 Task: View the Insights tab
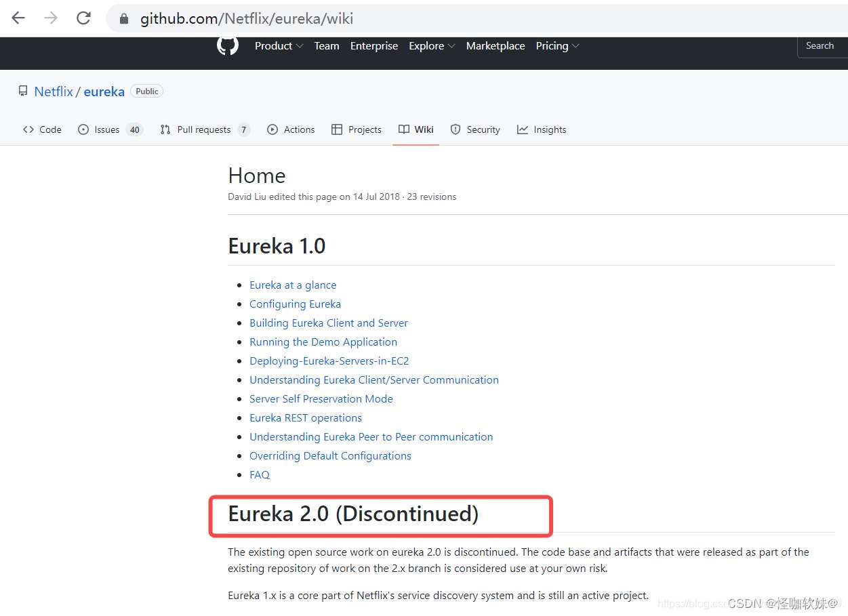tap(542, 129)
